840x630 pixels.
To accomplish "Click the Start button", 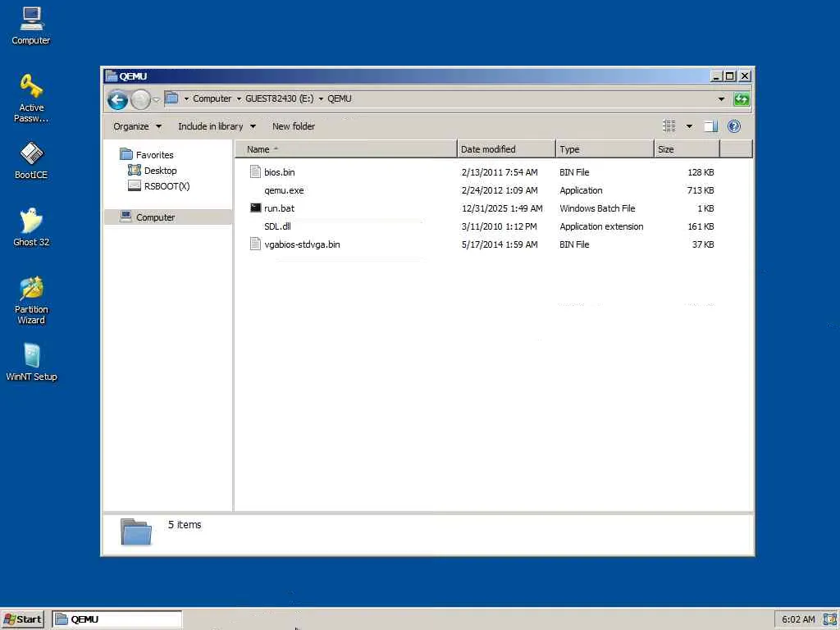I will click(x=23, y=619).
